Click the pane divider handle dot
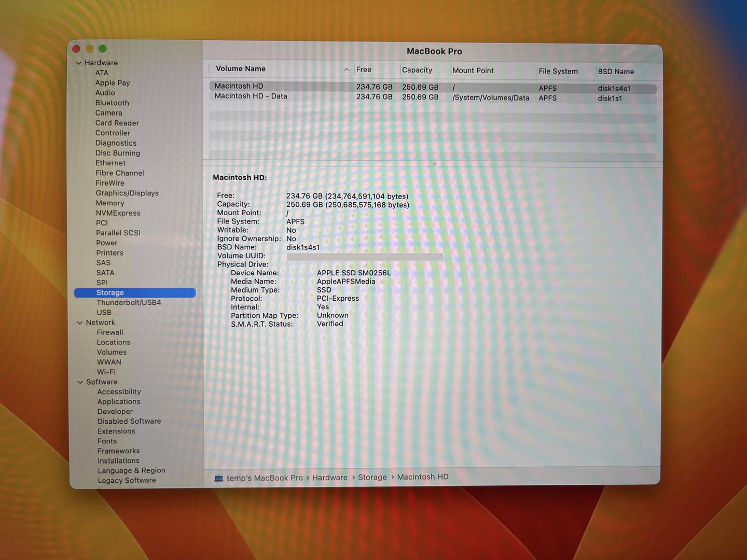 tap(435, 164)
